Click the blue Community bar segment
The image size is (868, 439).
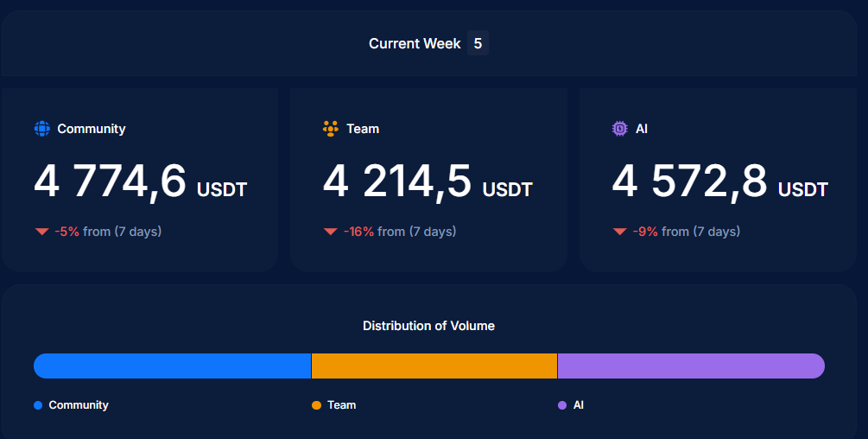pyautogui.click(x=172, y=366)
